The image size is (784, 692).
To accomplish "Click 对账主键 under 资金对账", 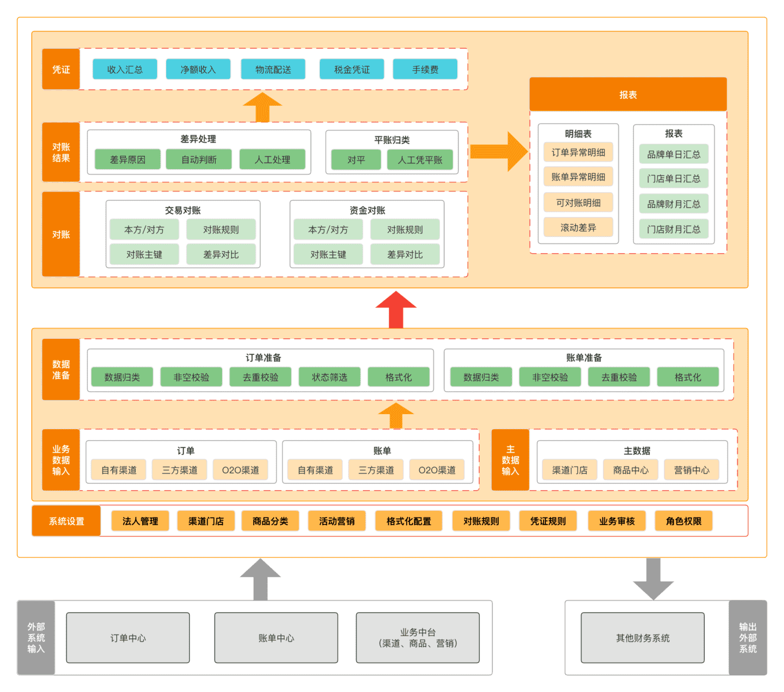I will 328,254.
